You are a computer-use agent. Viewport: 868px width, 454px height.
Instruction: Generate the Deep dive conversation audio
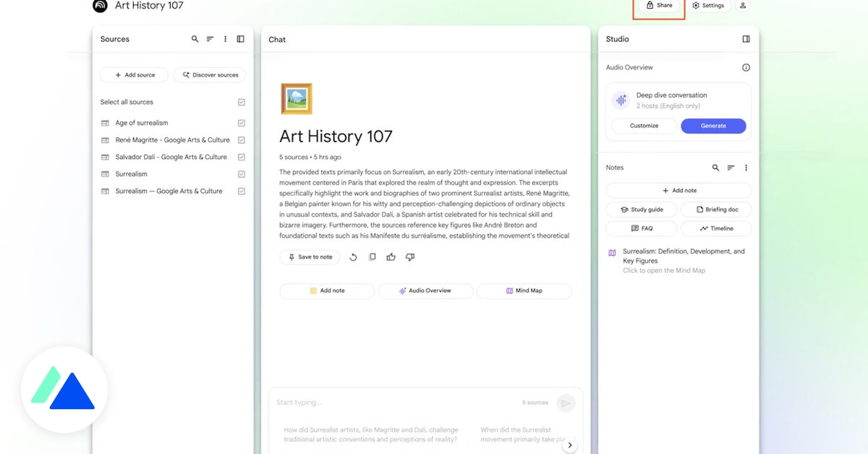click(713, 126)
